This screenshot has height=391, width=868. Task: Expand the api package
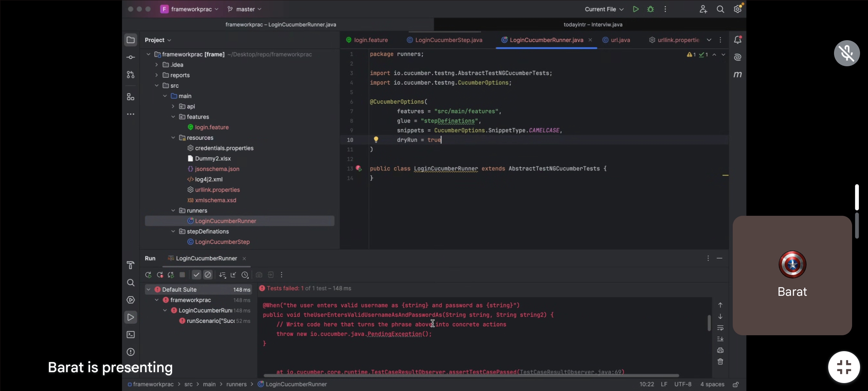(173, 106)
